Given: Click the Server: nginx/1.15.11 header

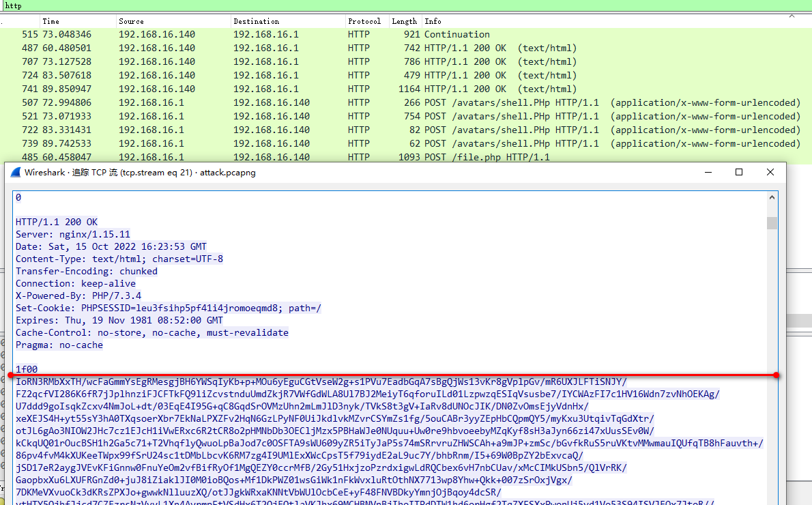Looking at the screenshot, I should click(73, 235).
